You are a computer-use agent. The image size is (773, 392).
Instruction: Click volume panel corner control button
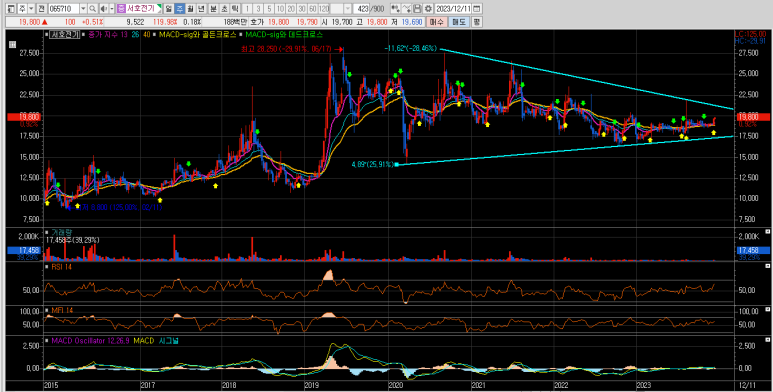coord(767,231)
